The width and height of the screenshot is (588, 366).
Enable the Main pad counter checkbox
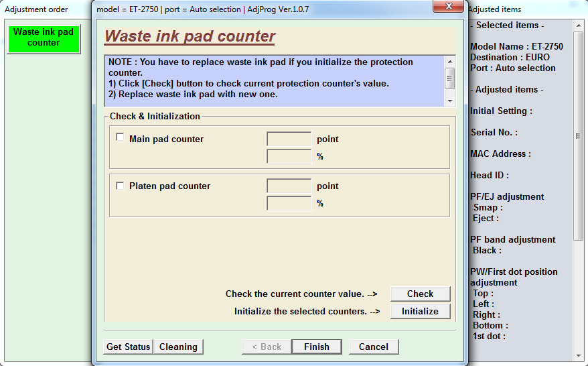tap(120, 137)
